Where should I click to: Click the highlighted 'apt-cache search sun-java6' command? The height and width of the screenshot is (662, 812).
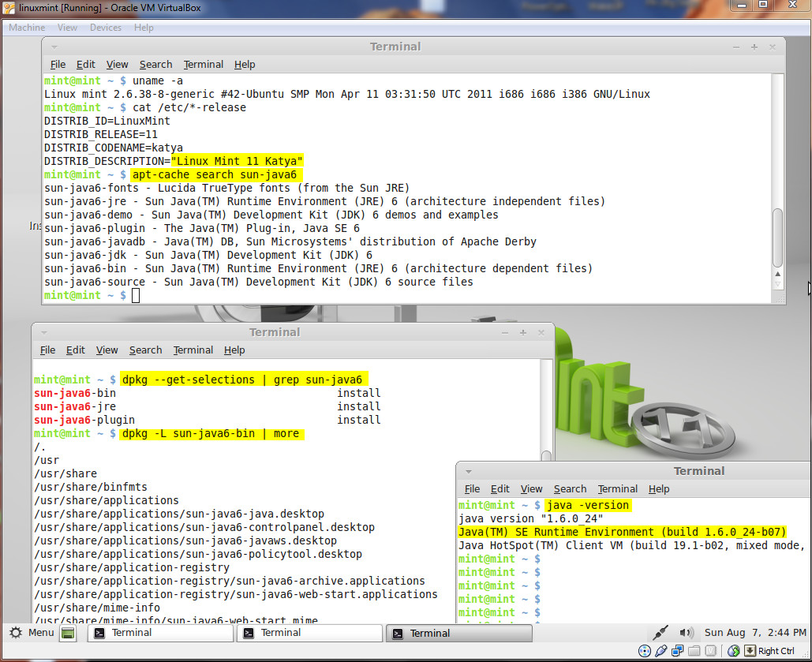pyautogui.click(x=215, y=174)
